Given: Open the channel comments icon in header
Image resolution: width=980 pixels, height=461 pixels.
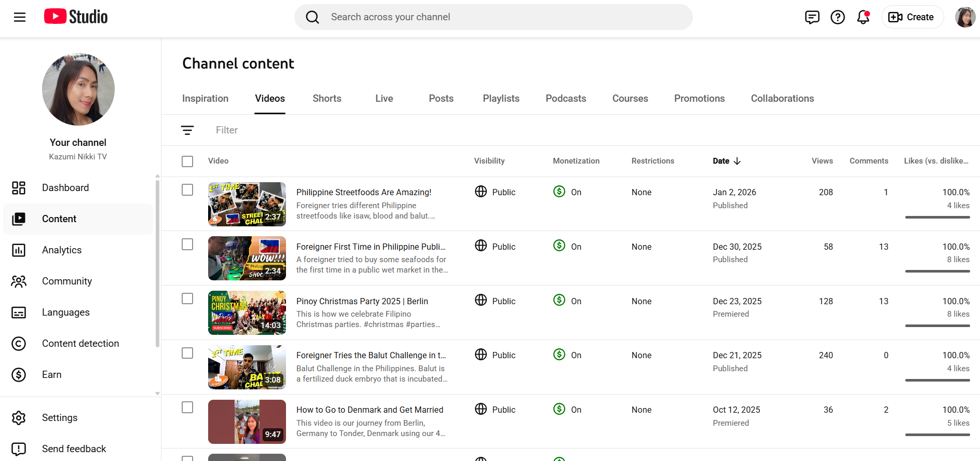Looking at the screenshot, I should (x=812, y=17).
